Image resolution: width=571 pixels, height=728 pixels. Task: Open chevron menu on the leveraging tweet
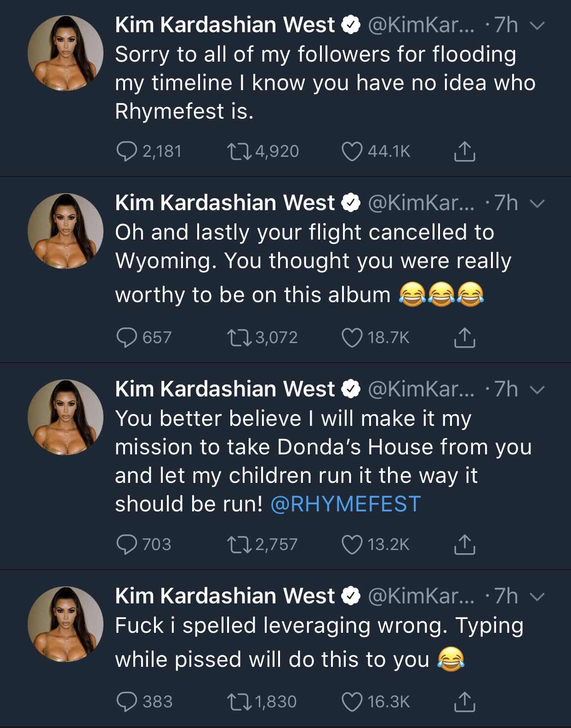pos(537,596)
